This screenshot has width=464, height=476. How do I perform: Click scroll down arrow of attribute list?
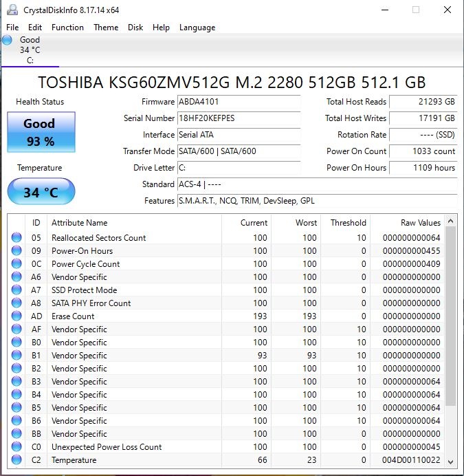click(451, 462)
